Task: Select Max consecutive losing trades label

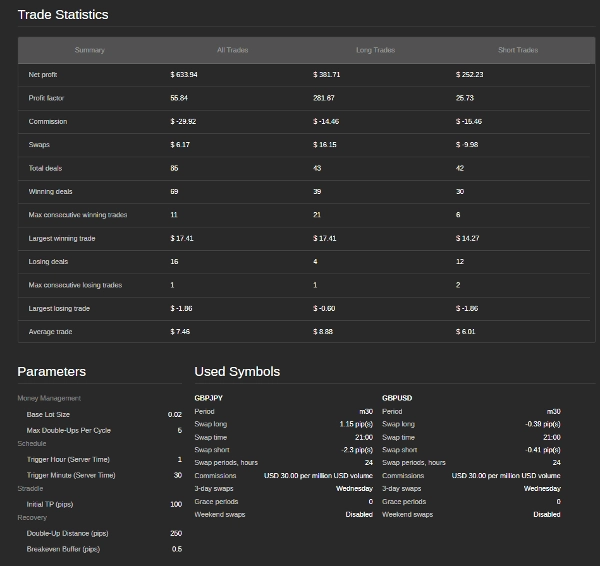Action: pos(75,285)
